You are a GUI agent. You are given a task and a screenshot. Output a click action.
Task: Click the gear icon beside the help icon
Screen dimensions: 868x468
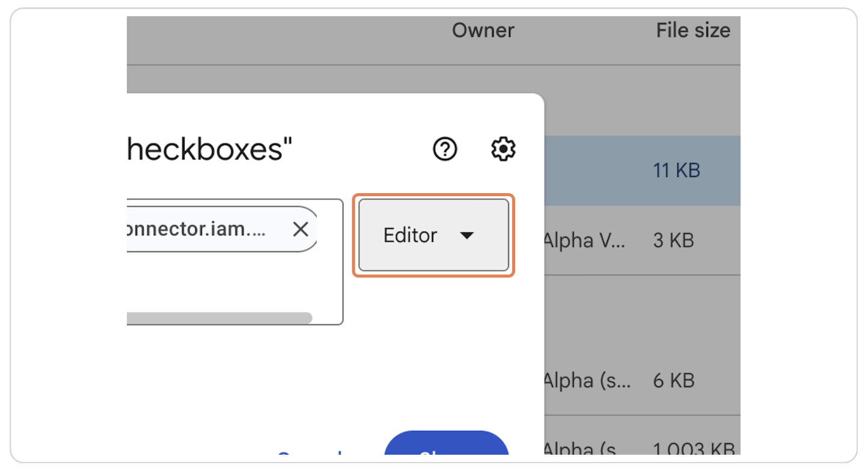(503, 149)
